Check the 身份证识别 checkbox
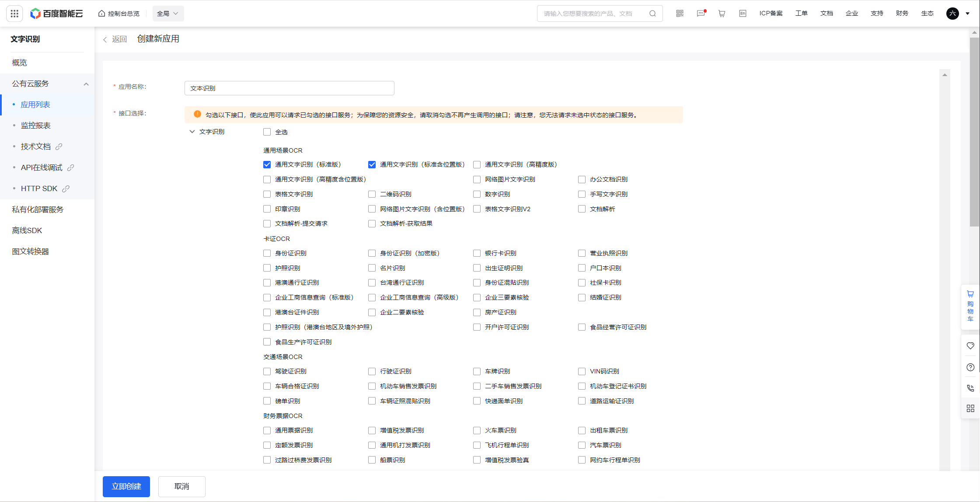980x502 pixels. point(267,253)
